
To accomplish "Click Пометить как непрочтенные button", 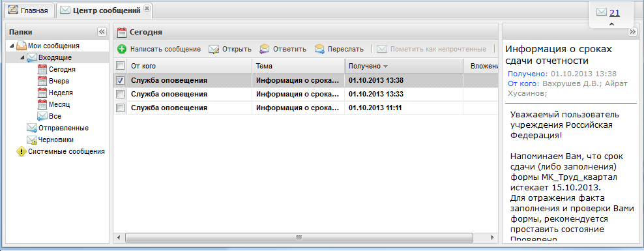I will 432,50.
